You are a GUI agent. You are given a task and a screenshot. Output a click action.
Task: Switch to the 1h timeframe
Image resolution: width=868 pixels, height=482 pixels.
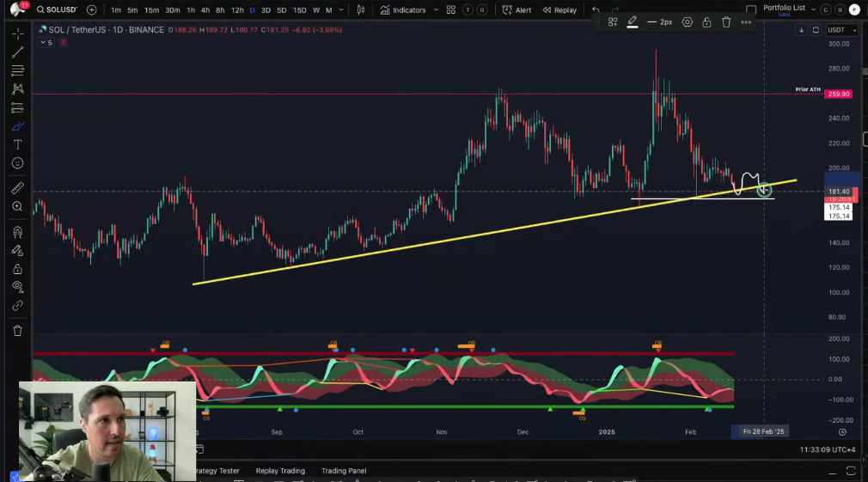point(191,10)
